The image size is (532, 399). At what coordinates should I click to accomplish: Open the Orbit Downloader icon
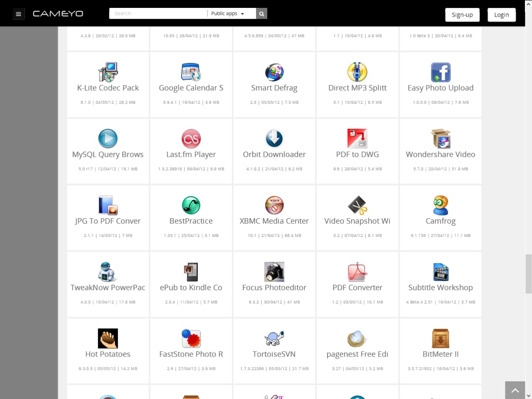pos(274,139)
